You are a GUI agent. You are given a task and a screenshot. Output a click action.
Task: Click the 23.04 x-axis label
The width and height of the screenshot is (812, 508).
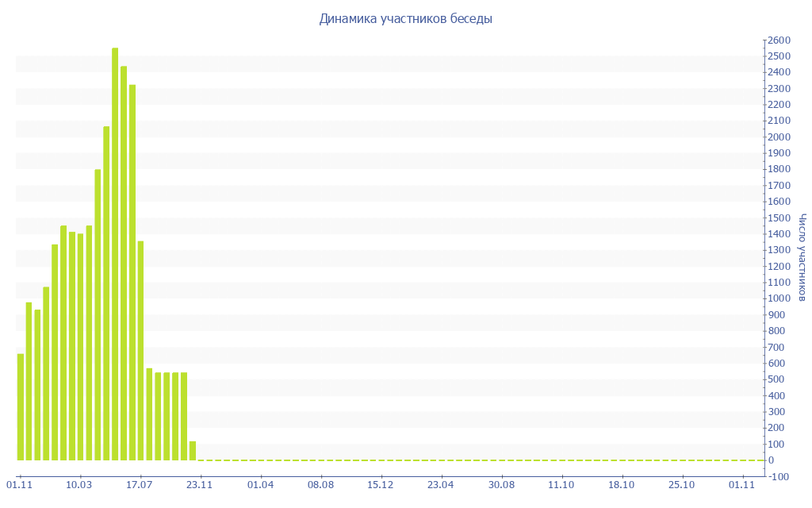[x=441, y=484]
